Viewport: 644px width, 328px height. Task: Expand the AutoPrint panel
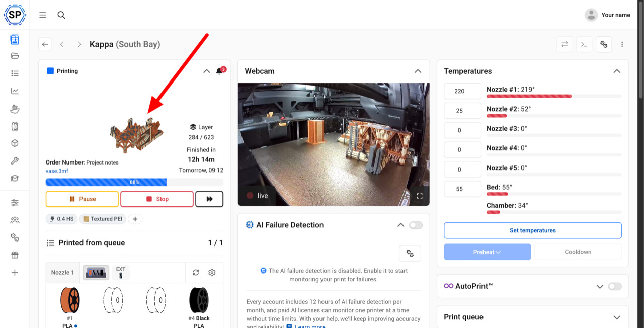[600, 286]
